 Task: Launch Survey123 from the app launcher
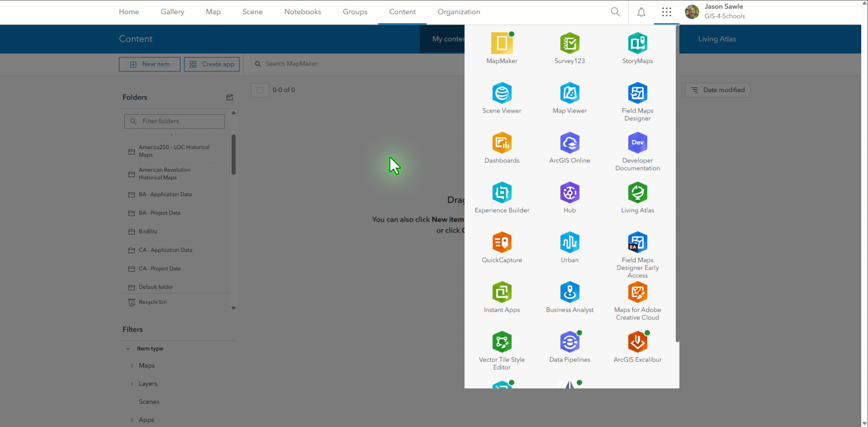click(x=570, y=48)
